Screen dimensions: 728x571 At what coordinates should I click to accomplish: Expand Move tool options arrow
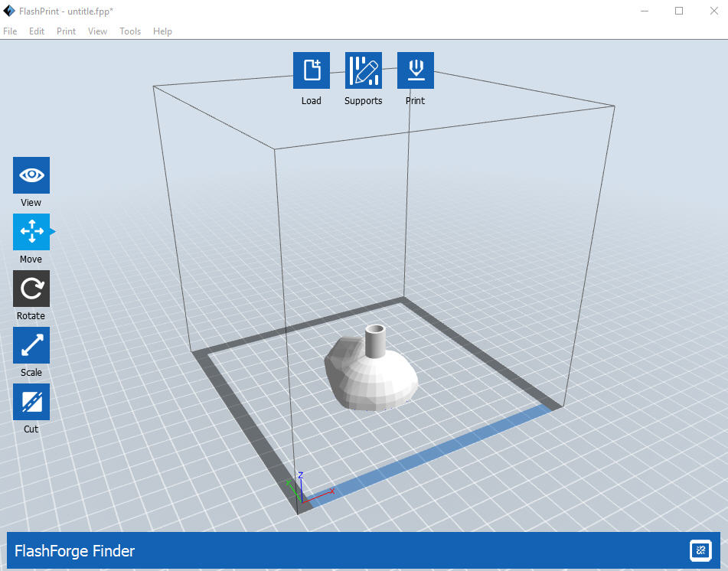(x=53, y=231)
